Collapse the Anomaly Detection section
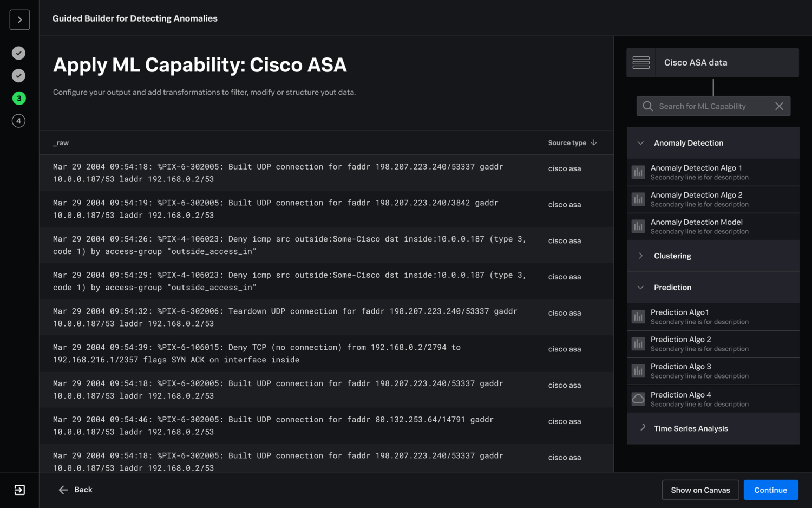Viewport: 812px width, 508px height. pyautogui.click(x=713, y=143)
